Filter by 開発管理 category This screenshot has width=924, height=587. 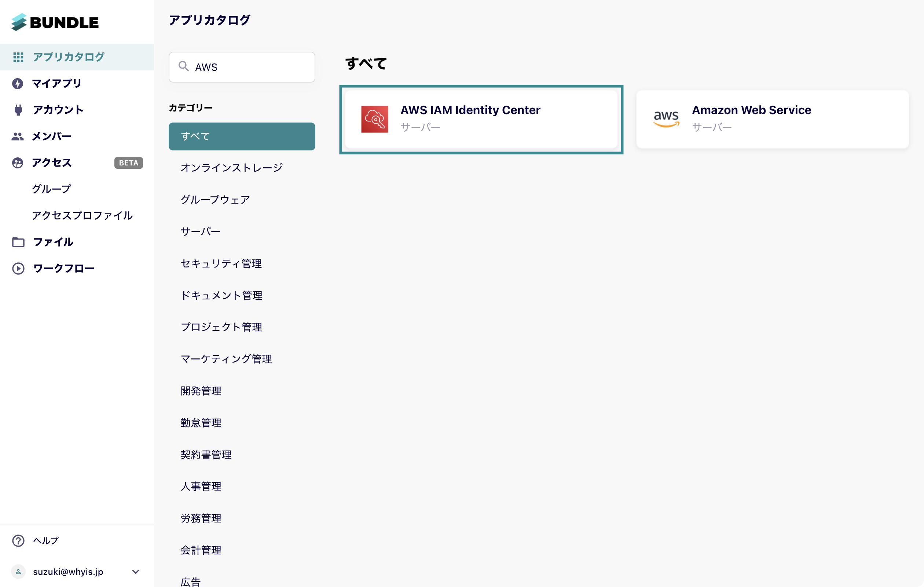(201, 391)
